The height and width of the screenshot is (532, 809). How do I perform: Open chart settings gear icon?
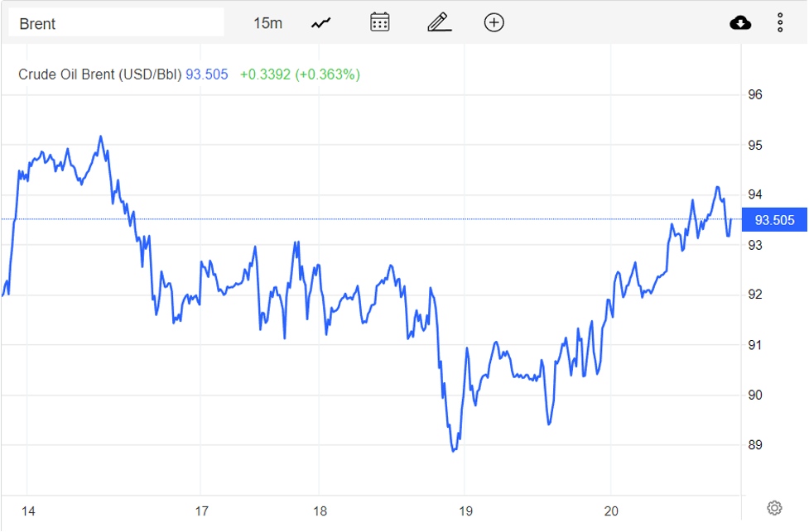(774, 507)
